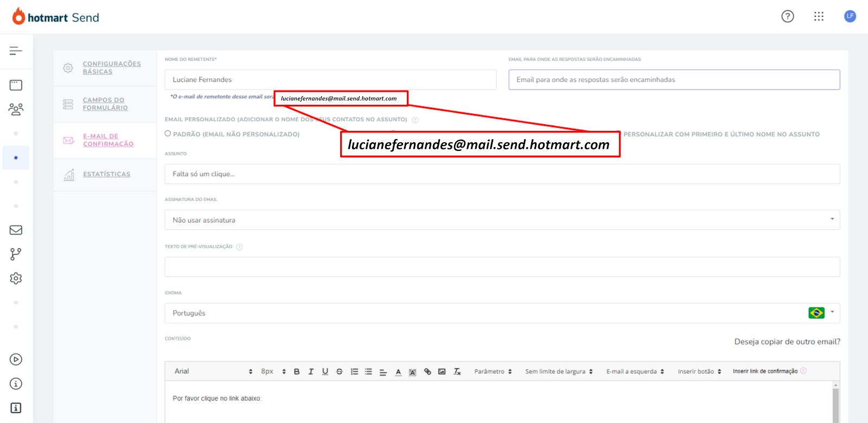Open the E-mail a esquerda alignment dropdown
Screen dimensions: 868x423
coord(635,372)
